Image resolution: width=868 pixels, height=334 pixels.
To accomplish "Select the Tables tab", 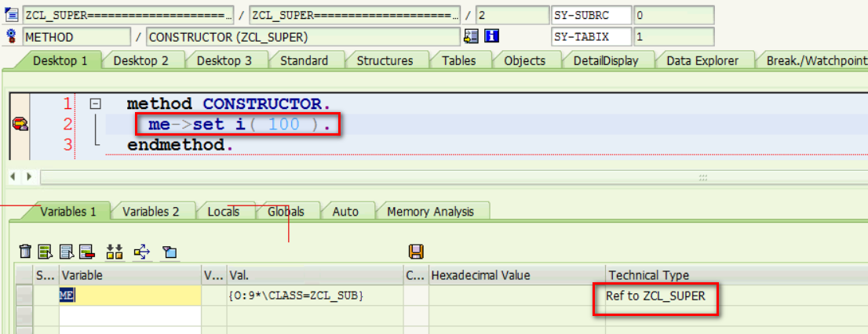I will (x=460, y=61).
